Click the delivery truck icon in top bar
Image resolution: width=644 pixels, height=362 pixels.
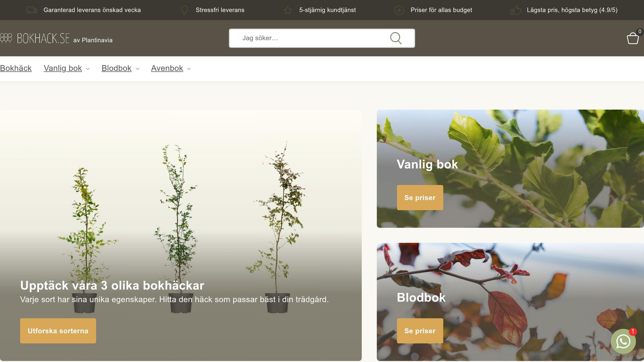(32, 10)
